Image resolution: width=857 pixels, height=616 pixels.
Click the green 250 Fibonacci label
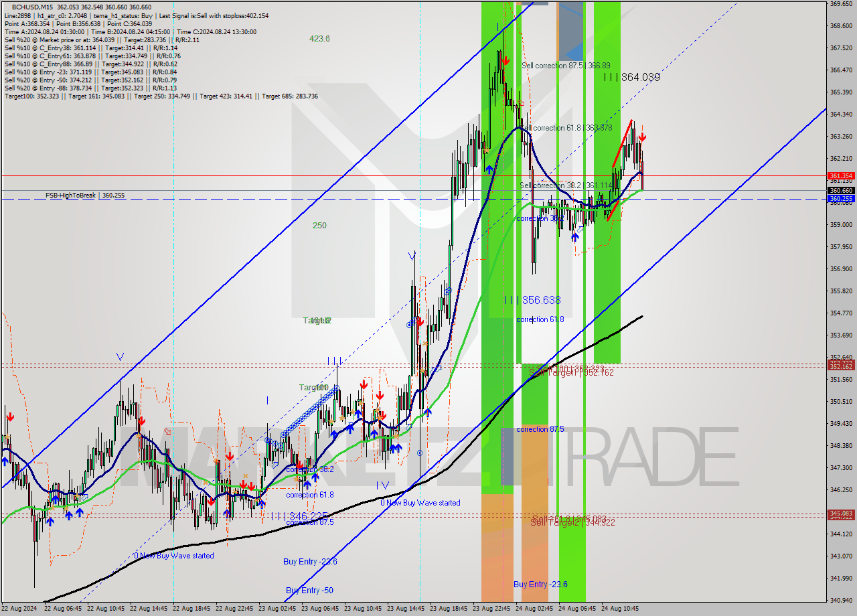click(x=319, y=226)
